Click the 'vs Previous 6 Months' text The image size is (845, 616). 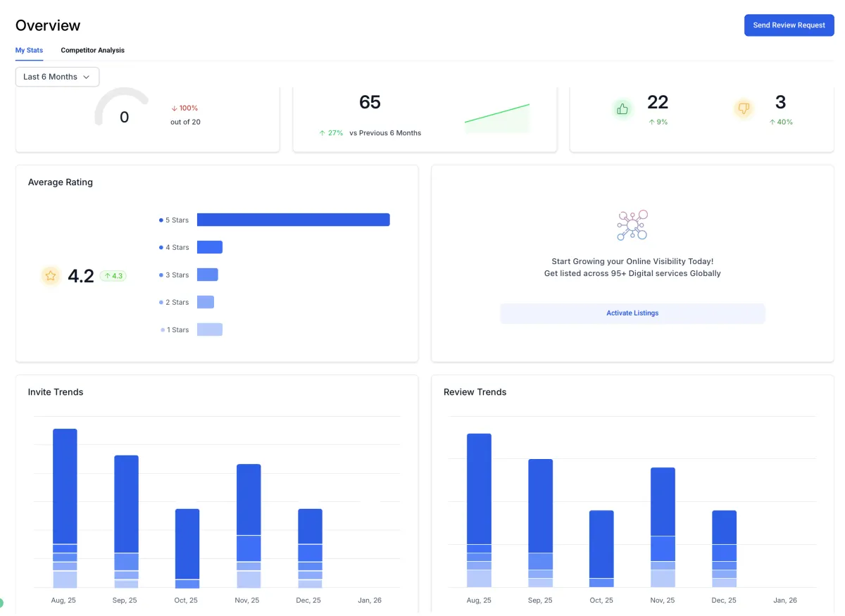pyautogui.click(x=385, y=133)
